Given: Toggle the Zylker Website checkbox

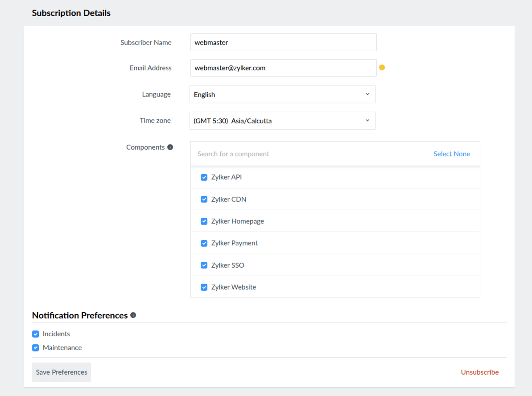Looking at the screenshot, I should 204,287.
